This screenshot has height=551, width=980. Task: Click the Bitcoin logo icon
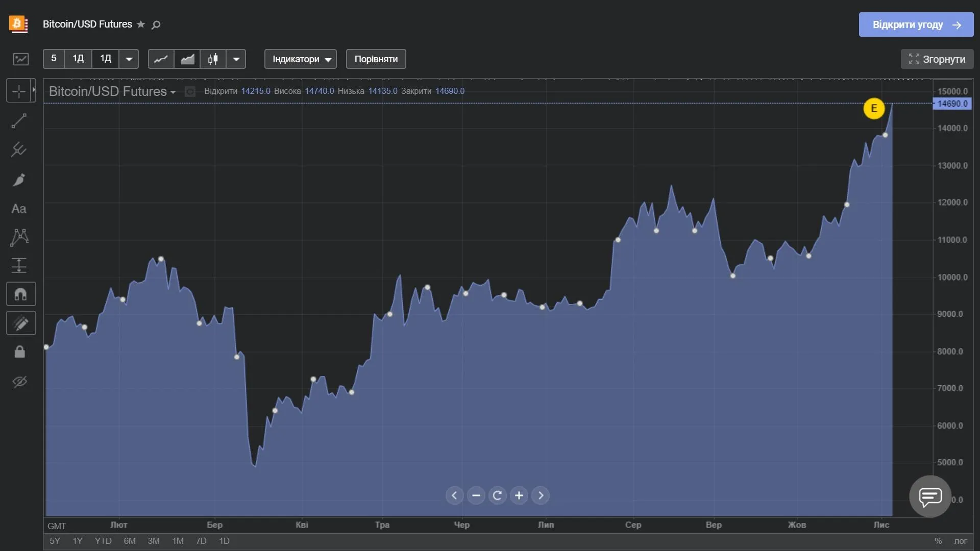[18, 24]
